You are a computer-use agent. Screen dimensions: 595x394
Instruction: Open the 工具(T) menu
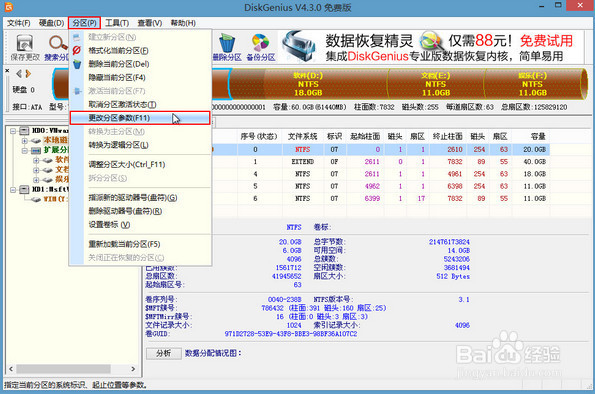coord(117,23)
